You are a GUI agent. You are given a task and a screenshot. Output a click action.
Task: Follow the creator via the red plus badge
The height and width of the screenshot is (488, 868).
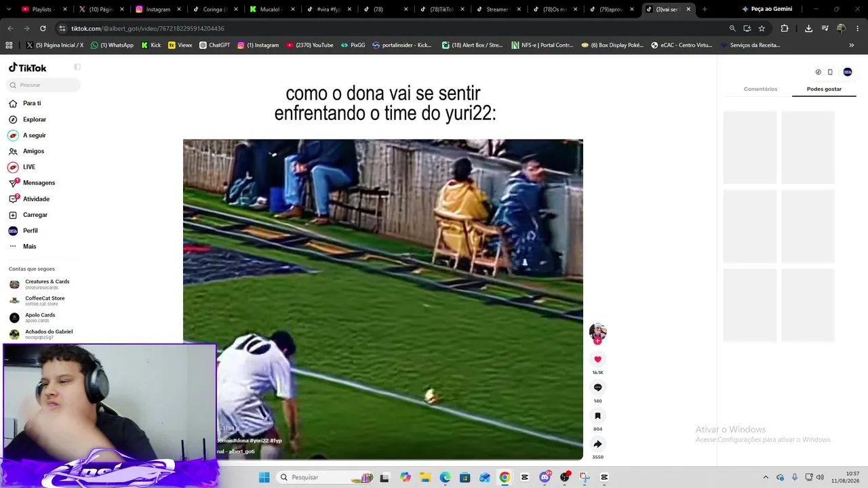[597, 341]
